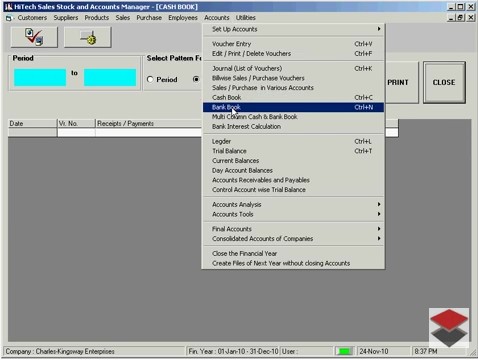Open the Ledger menu entry
Viewport: 478px width, 360px height.
click(x=293, y=141)
